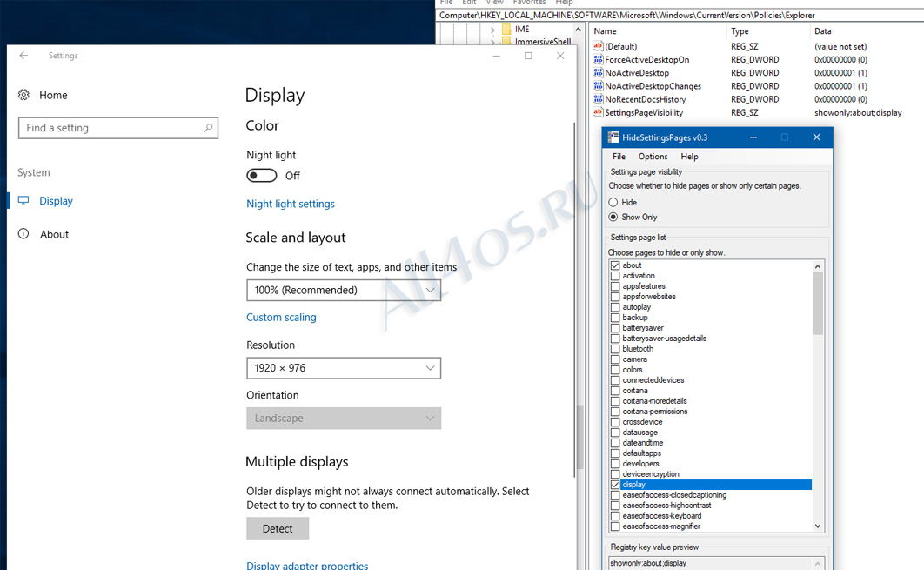The image size is (924, 570).
Task: Open the View menu in Registry Editor
Action: click(494, 3)
